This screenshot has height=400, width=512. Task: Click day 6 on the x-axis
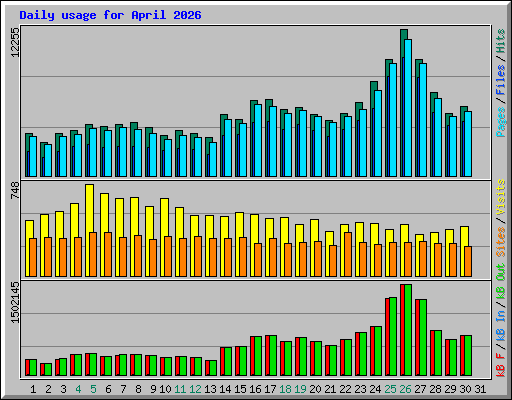[x=108, y=389]
